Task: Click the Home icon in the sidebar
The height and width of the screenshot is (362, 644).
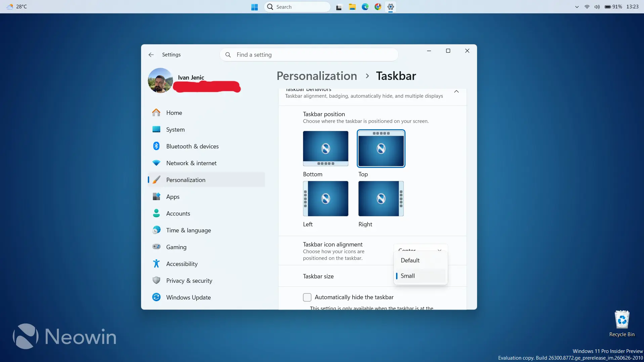Action: [x=156, y=112]
